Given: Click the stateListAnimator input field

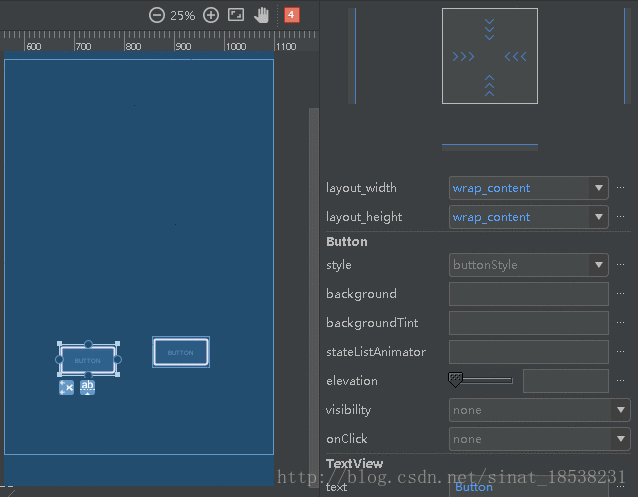Looking at the screenshot, I should pos(529,352).
